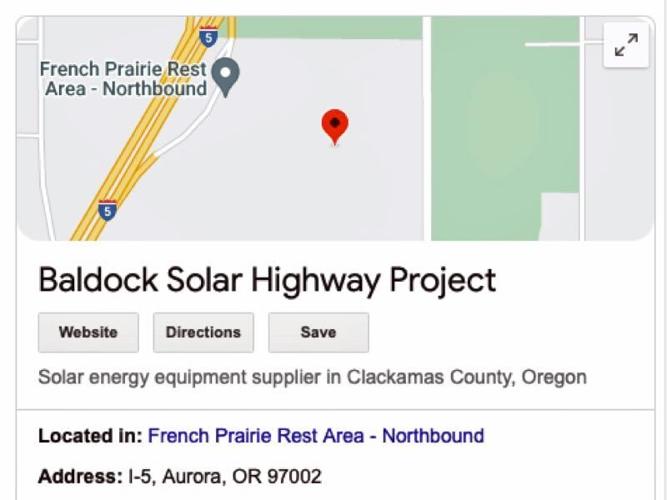Screen dimensions: 667x500
Task: Open the Website button
Action: pyautogui.click(x=88, y=332)
